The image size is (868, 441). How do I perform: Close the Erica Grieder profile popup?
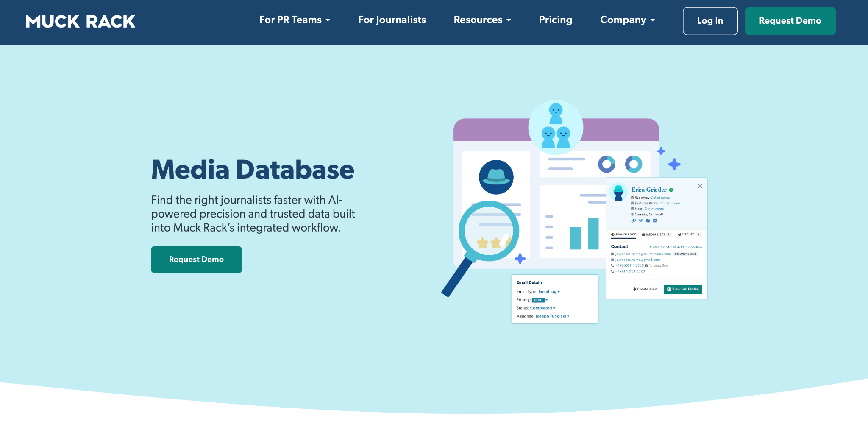[x=700, y=186]
